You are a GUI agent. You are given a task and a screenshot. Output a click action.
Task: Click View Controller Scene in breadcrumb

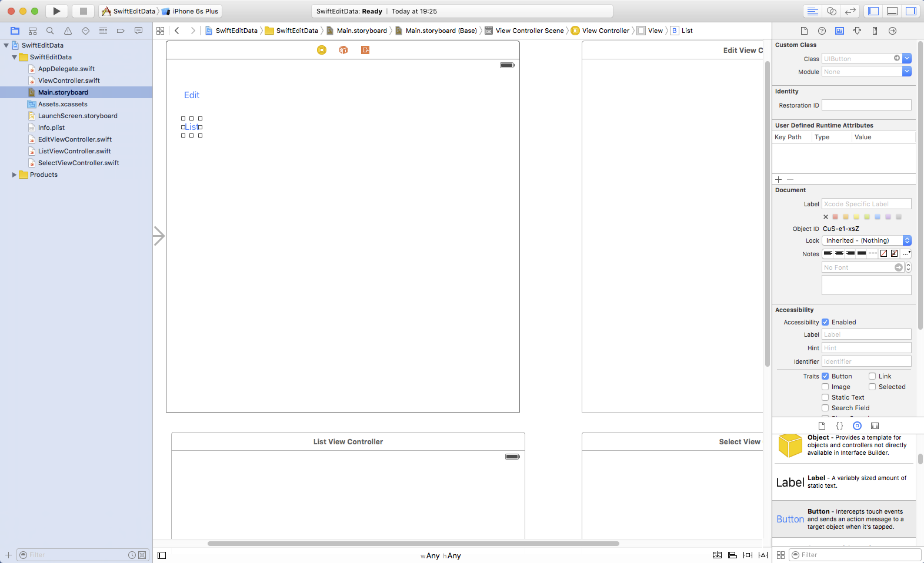[x=529, y=31]
